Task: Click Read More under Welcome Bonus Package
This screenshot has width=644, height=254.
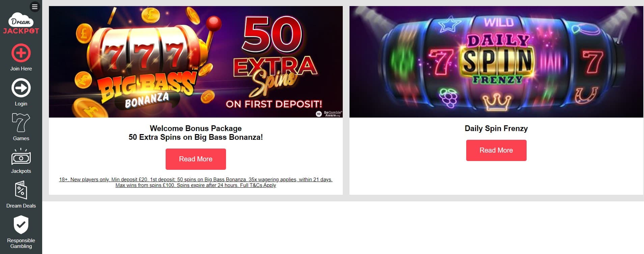Action: [196, 159]
